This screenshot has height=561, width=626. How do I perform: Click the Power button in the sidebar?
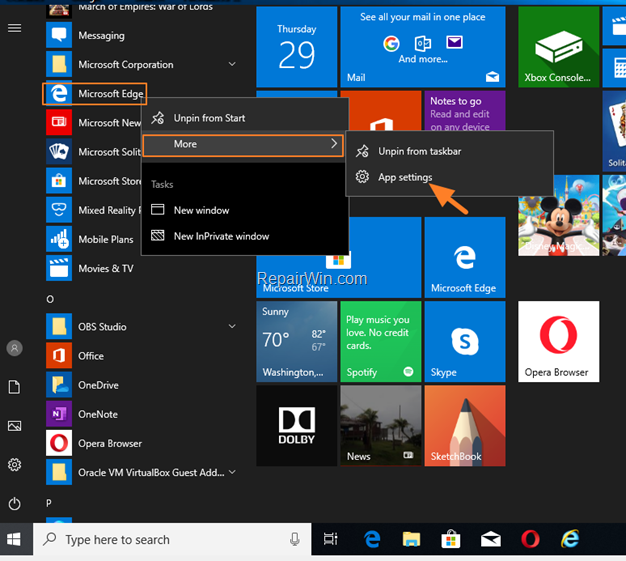click(14, 504)
